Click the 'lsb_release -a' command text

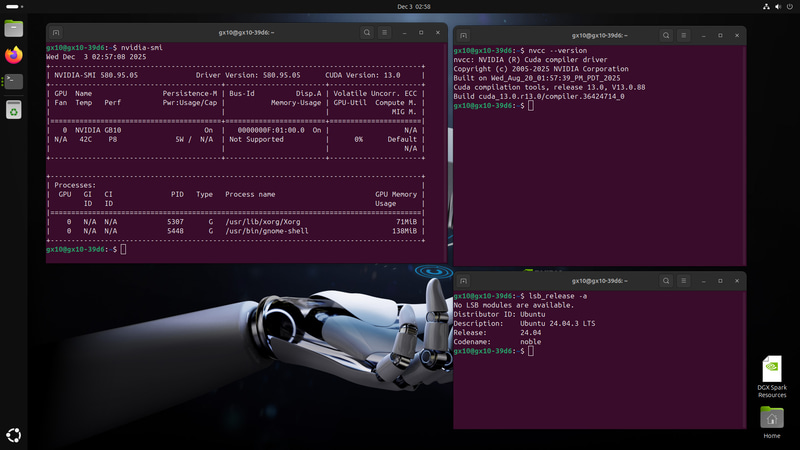[x=558, y=296]
